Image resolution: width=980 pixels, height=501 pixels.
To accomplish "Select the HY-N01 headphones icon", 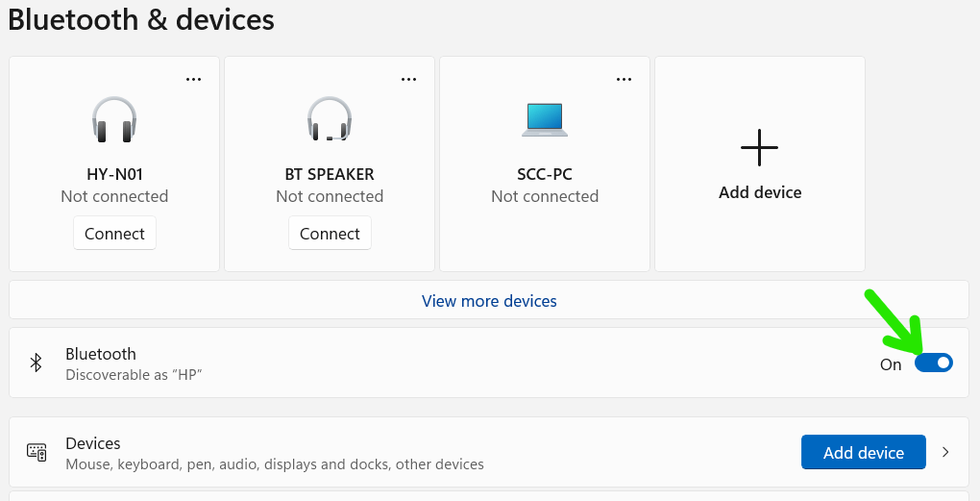I will click(114, 119).
